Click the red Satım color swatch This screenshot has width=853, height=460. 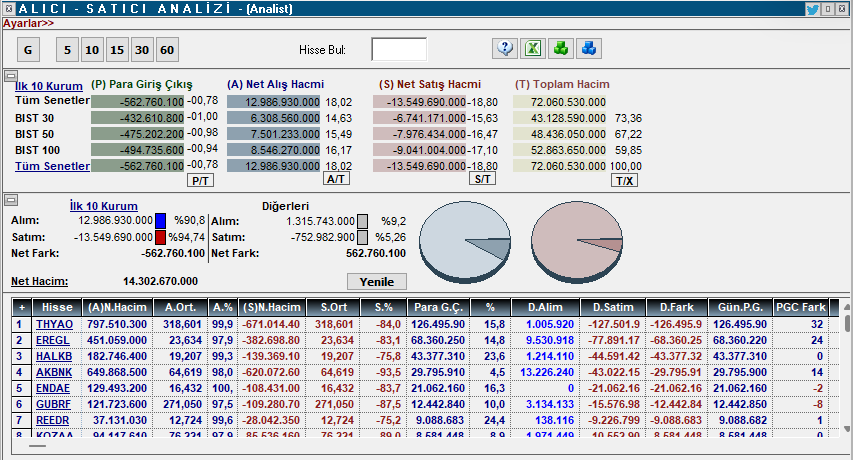[160, 237]
